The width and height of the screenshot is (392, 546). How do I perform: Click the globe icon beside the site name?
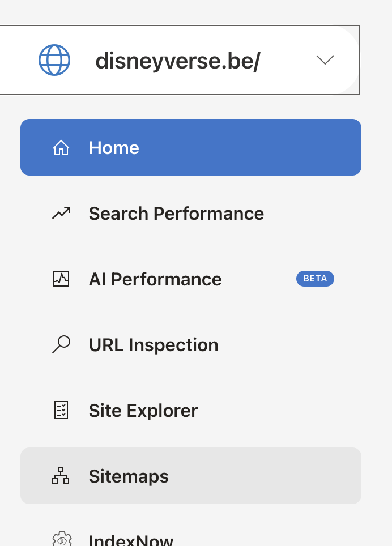[54, 59]
